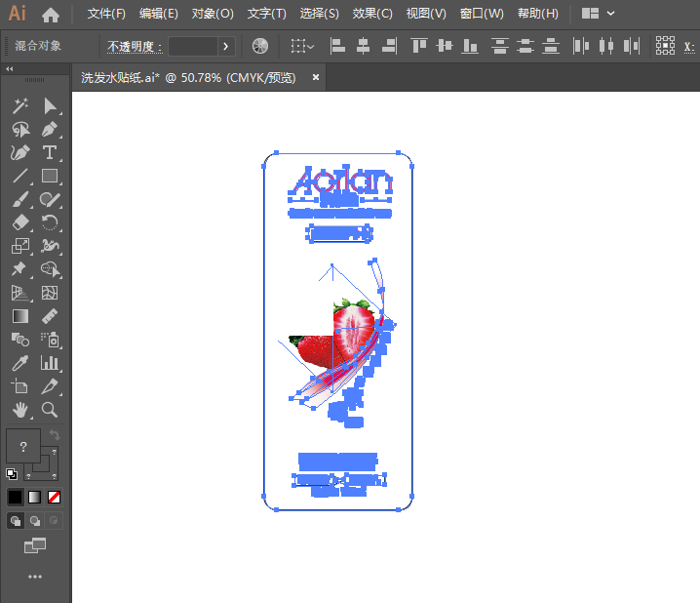Select the Type tool
Viewport: 700px width, 603px height.
[50, 153]
